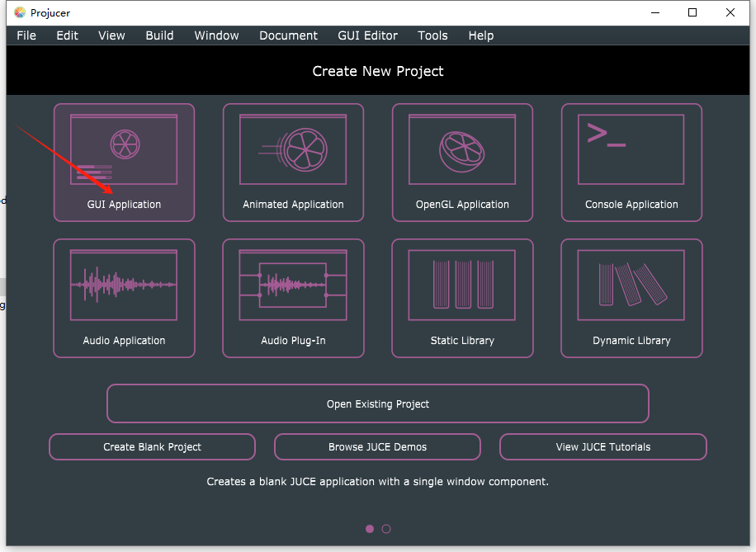
Task: Click the Animated Application label text
Action: (293, 205)
